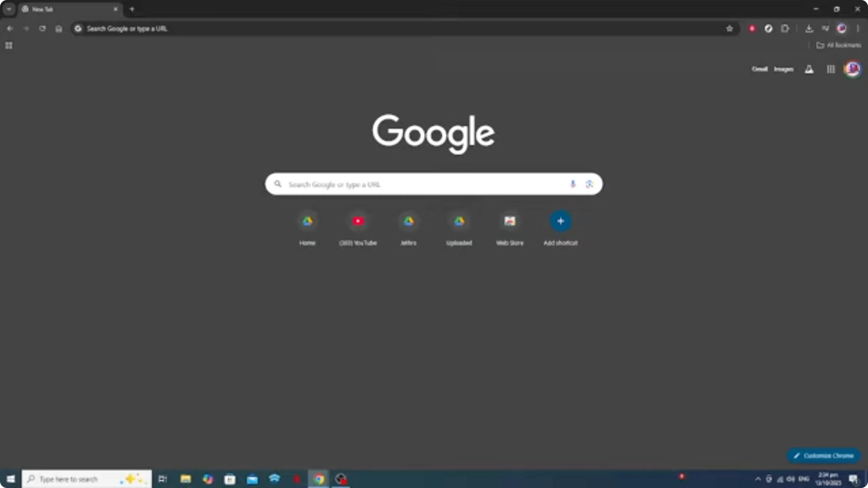Select the voice search microphone icon
The height and width of the screenshot is (488, 868).
point(572,184)
